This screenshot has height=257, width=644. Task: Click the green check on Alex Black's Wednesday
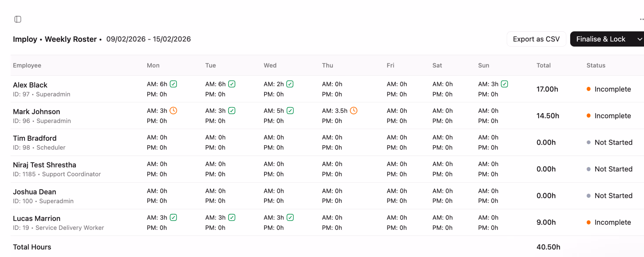tap(290, 84)
